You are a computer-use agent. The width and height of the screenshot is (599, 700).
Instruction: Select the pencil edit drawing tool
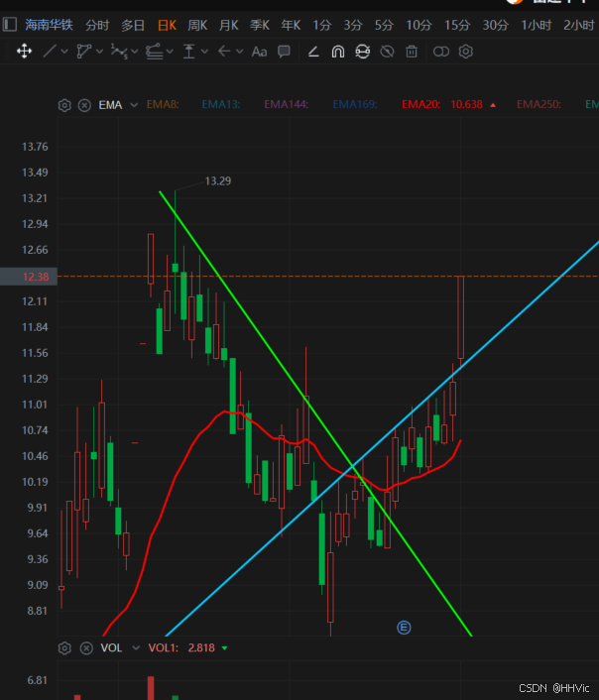313,52
